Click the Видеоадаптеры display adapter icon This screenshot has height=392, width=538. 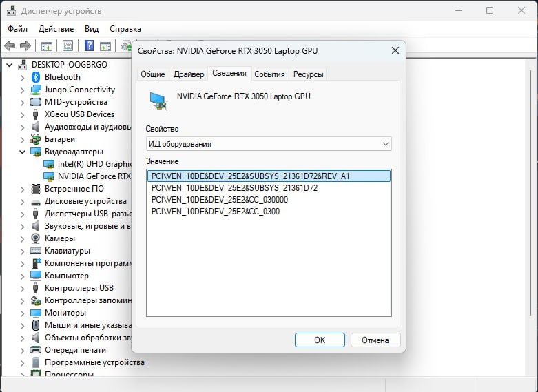(36, 152)
